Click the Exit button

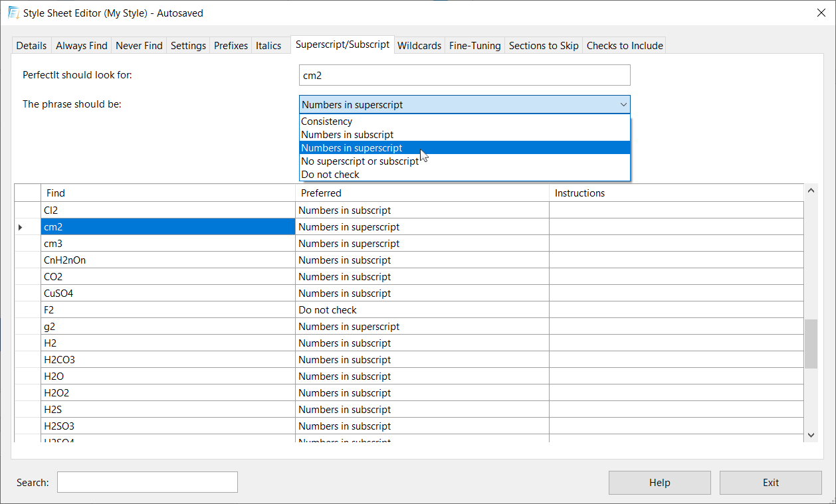point(770,483)
